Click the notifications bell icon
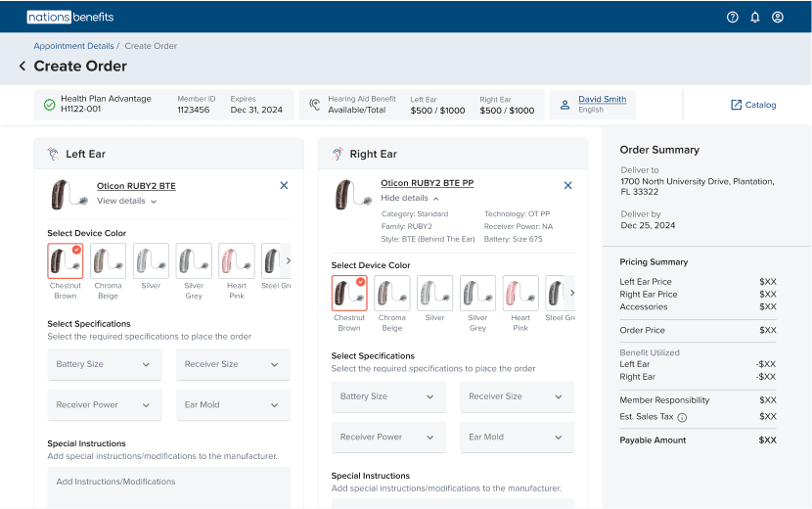 pos(755,17)
